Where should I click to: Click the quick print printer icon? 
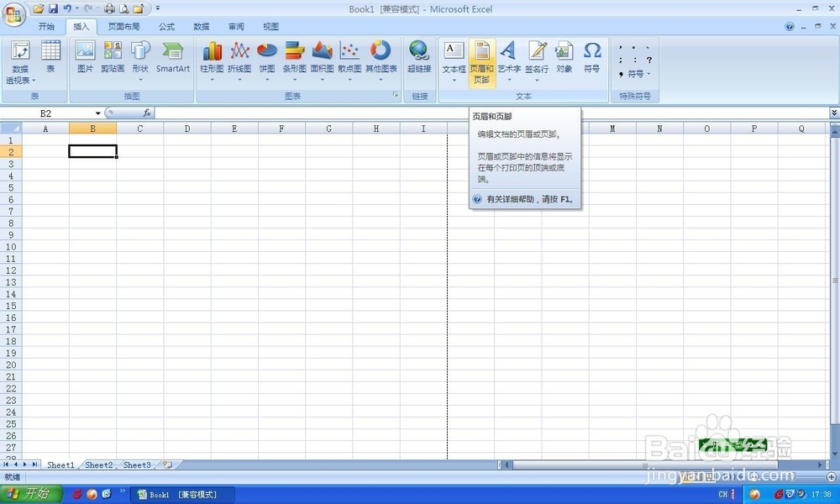(109, 8)
